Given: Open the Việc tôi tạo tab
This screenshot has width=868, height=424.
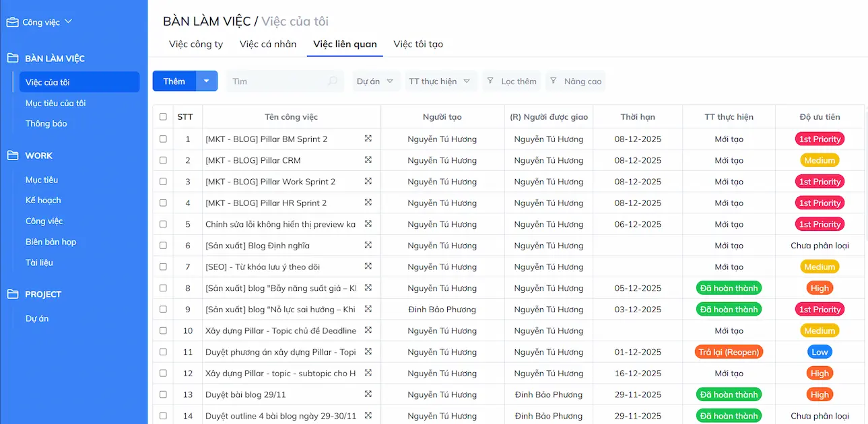Looking at the screenshot, I should (x=418, y=44).
